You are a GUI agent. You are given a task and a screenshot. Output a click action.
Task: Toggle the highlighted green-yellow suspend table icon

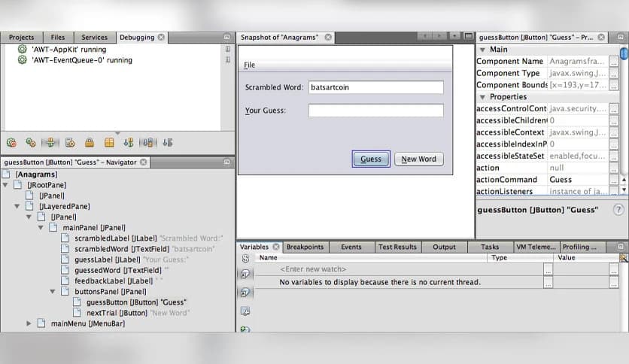50,142
